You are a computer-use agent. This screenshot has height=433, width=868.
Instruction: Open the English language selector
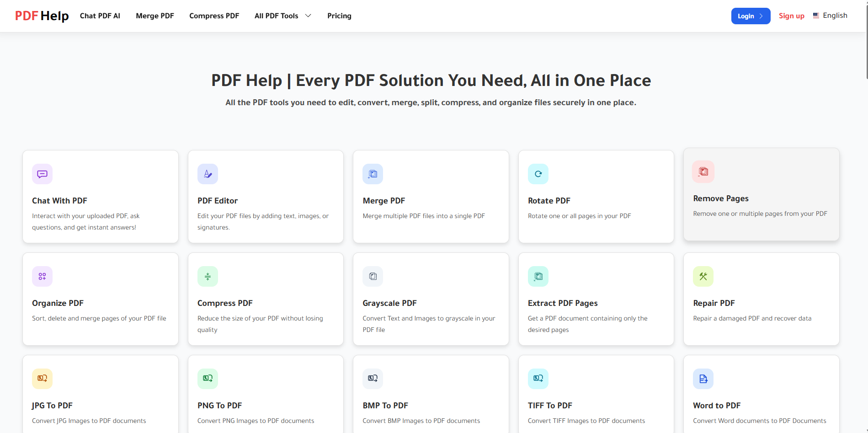(830, 16)
